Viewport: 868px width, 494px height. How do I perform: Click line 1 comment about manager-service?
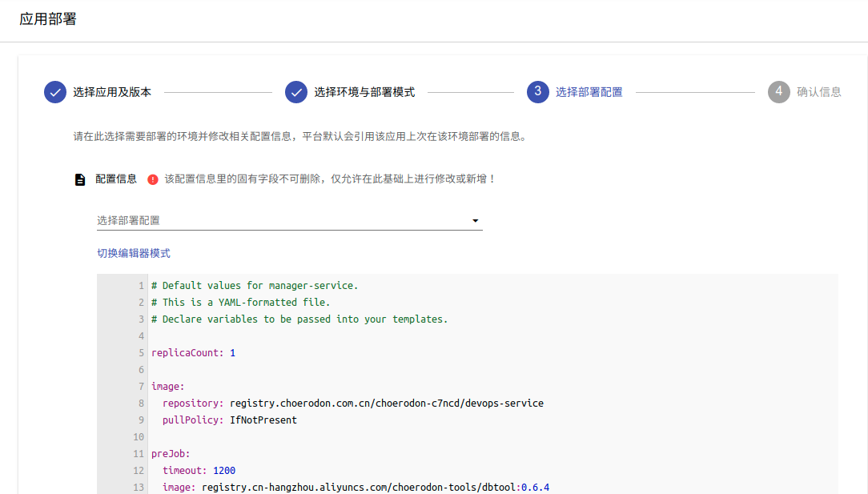[x=255, y=286]
